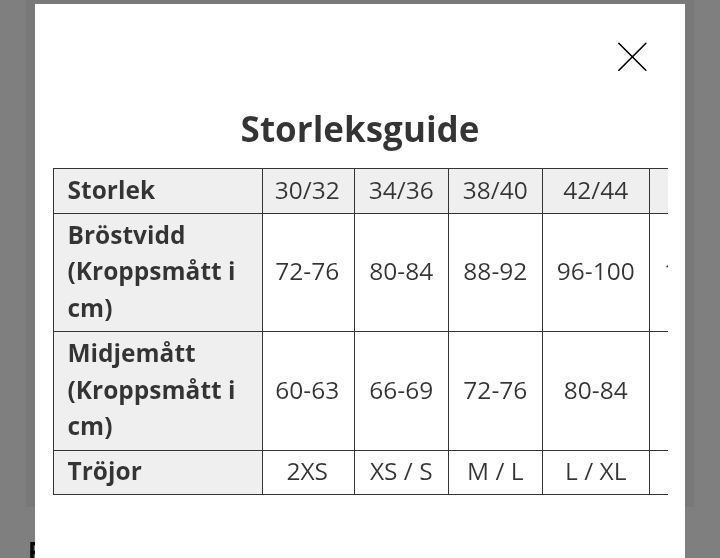The height and width of the screenshot is (558, 720).
Task: Click the Tröjor row label
Action: click(105, 471)
